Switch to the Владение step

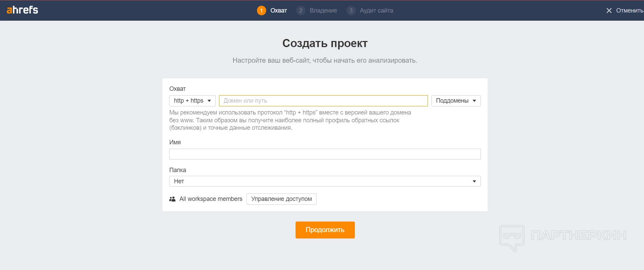(x=323, y=11)
